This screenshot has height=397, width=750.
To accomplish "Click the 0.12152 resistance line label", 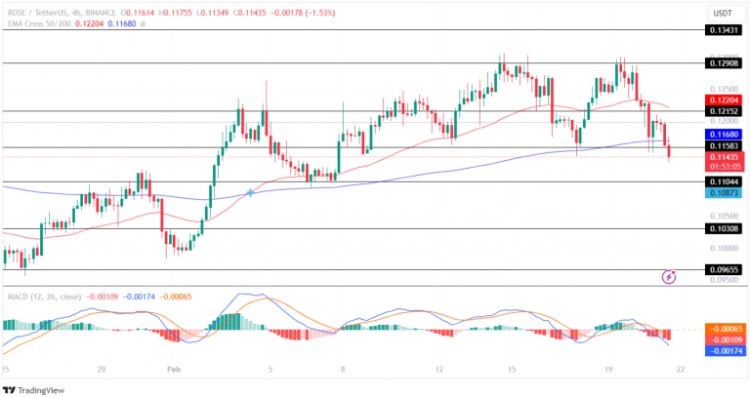I will point(723,111).
